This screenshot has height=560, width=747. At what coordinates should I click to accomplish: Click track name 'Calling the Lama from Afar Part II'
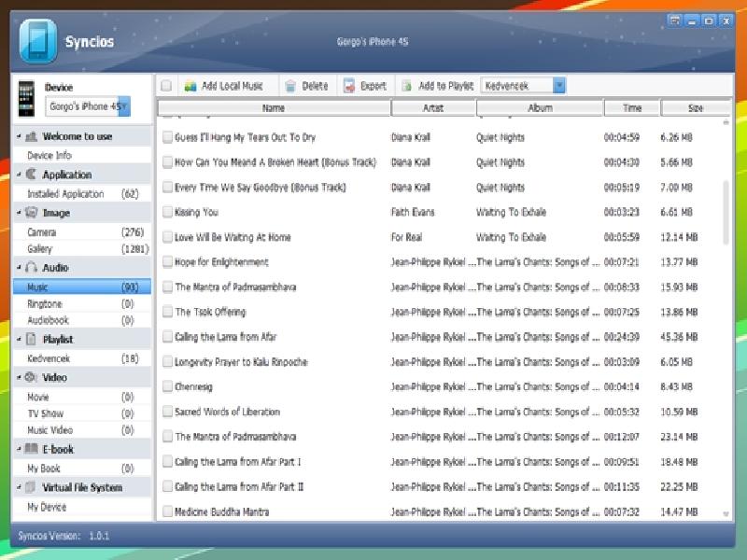(x=239, y=486)
